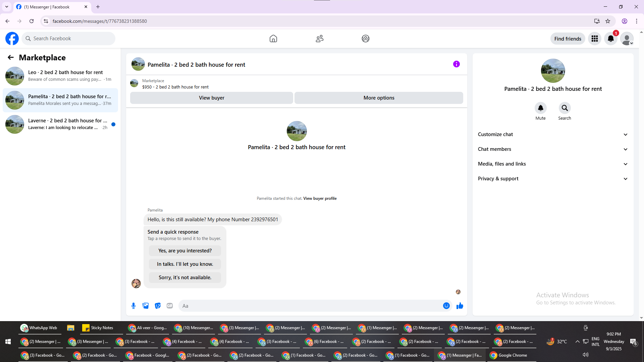
Task: Record a voice clip with microphone icon
Action: pyautogui.click(x=133, y=306)
